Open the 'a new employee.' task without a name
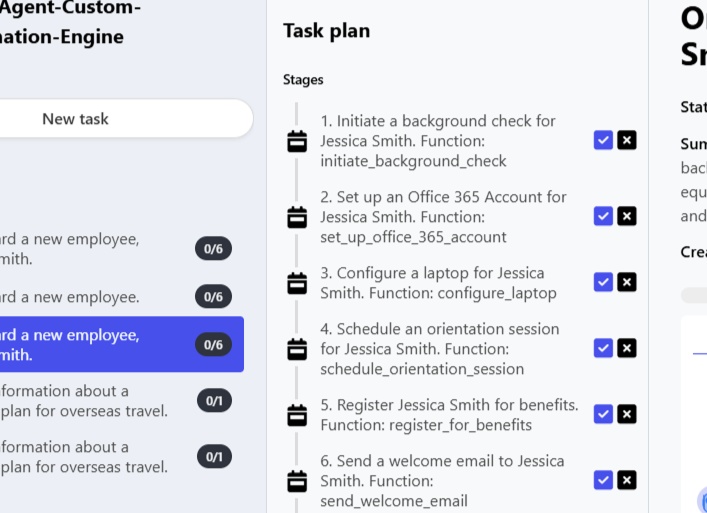This screenshot has width=707, height=513. [122, 297]
